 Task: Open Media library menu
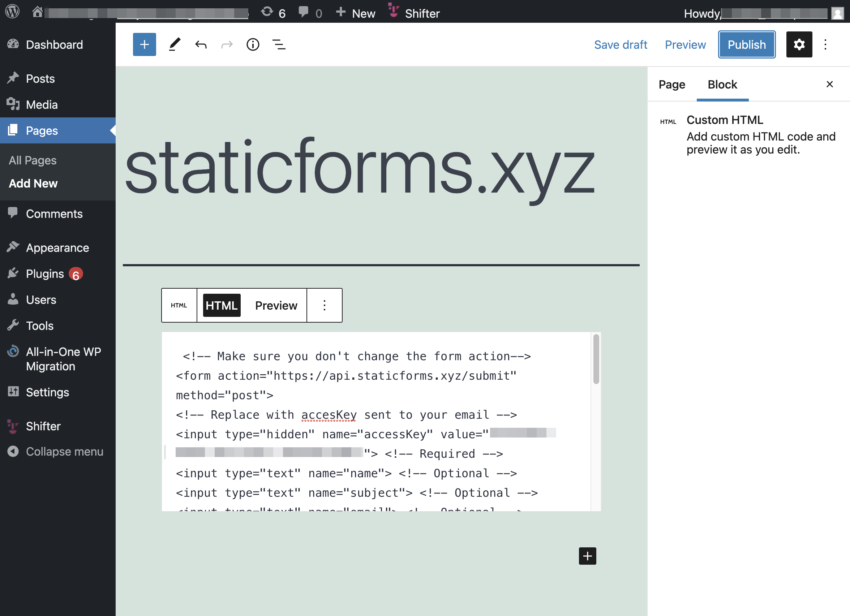point(58,104)
